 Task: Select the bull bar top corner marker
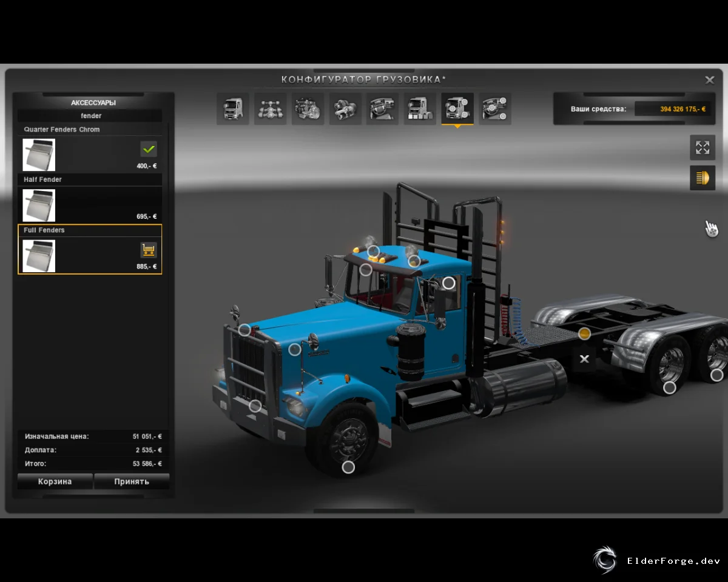coord(244,330)
